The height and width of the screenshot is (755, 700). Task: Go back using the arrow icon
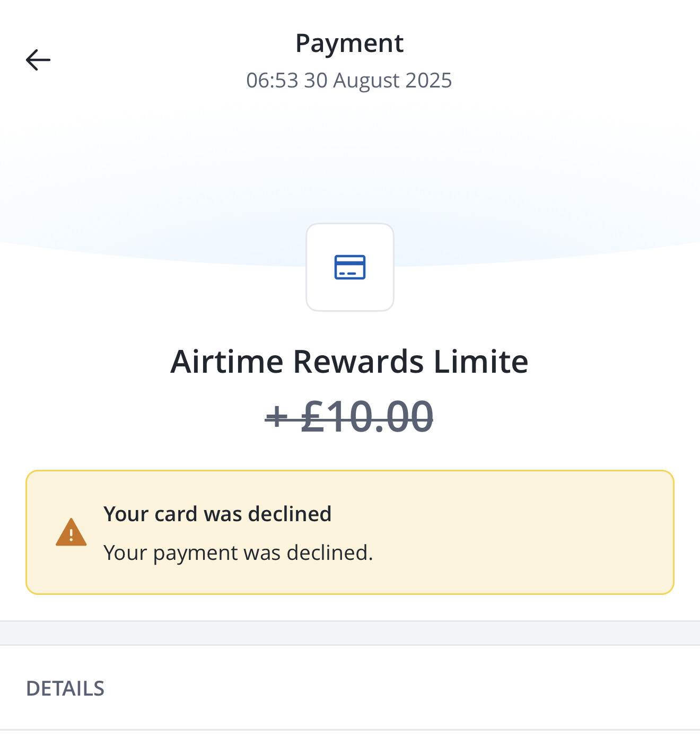pos(38,60)
